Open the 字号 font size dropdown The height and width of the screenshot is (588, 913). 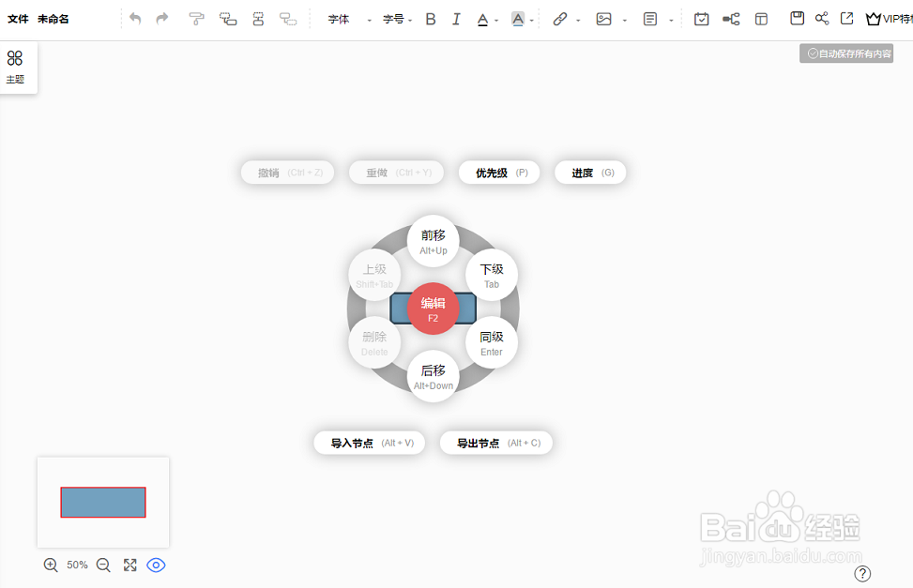397,19
